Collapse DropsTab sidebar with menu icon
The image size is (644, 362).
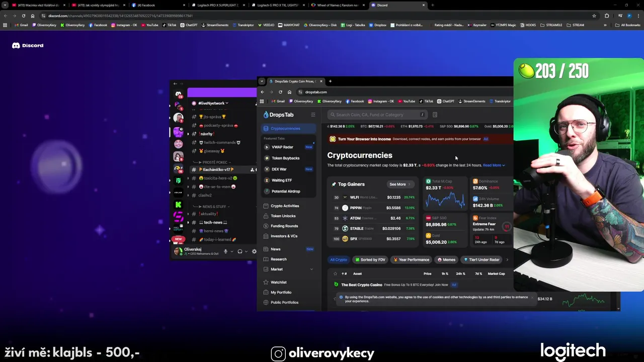click(x=313, y=115)
